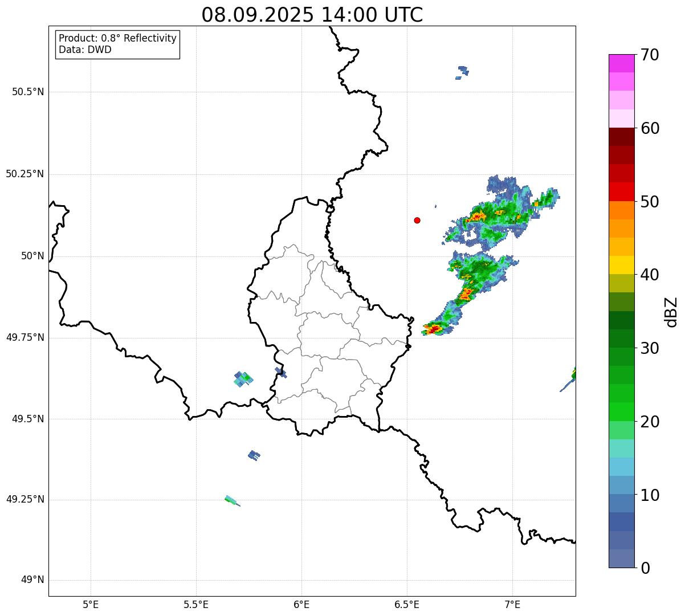The image size is (685, 616).
Task: Click the title 08.09.2025 14:00 UTC
Action: pyautogui.click(x=312, y=14)
